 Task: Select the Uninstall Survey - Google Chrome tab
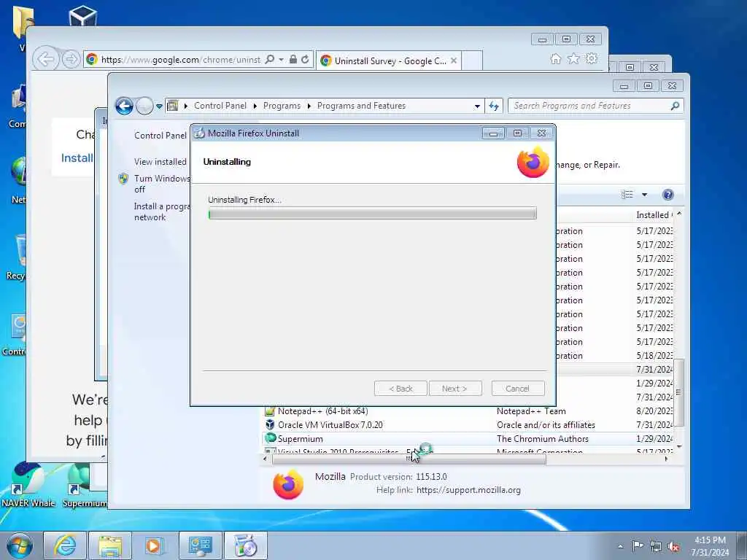(389, 61)
